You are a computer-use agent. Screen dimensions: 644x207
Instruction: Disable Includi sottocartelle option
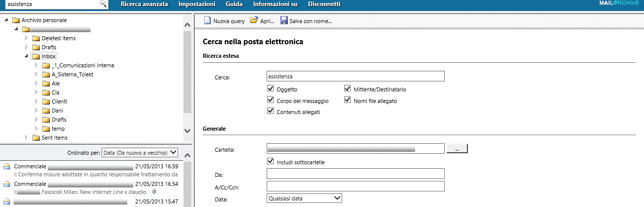pos(271,162)
